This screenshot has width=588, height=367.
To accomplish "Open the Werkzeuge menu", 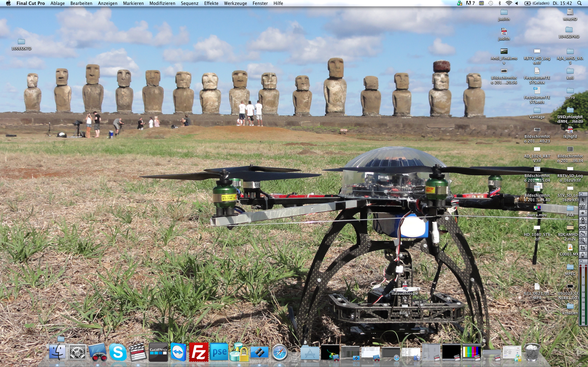I will (x=235, y=3).
